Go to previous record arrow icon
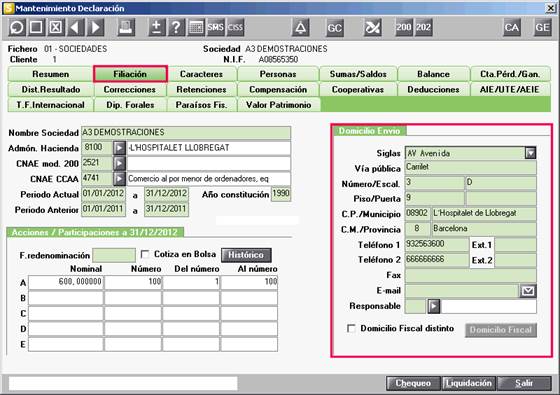The image size is (560, 395). tap(75, 27)
